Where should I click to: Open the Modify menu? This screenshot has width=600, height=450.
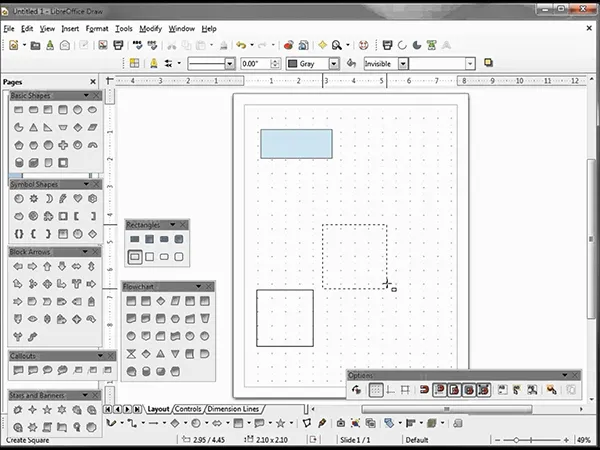[151, 29]
